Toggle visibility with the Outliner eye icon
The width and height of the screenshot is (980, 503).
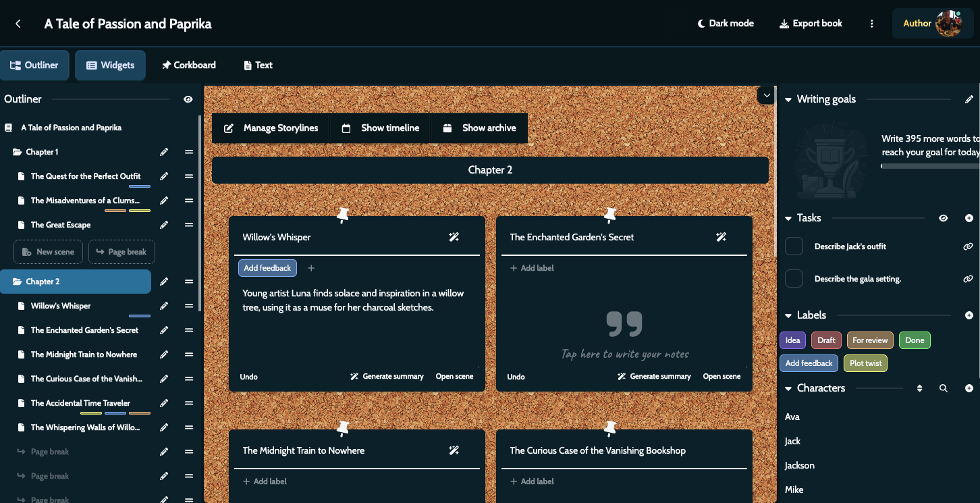tap(188, 99)
